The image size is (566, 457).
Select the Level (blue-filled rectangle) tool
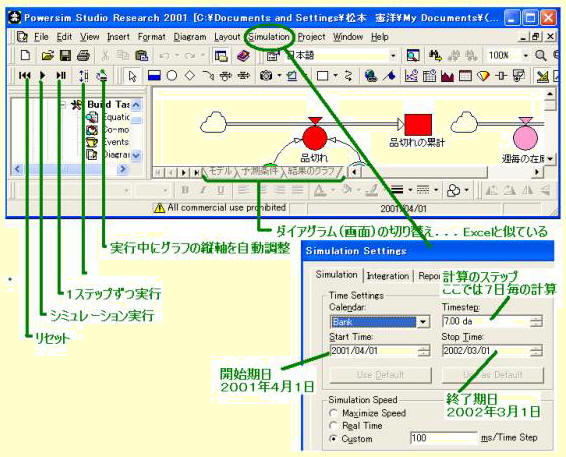[154, 75]
